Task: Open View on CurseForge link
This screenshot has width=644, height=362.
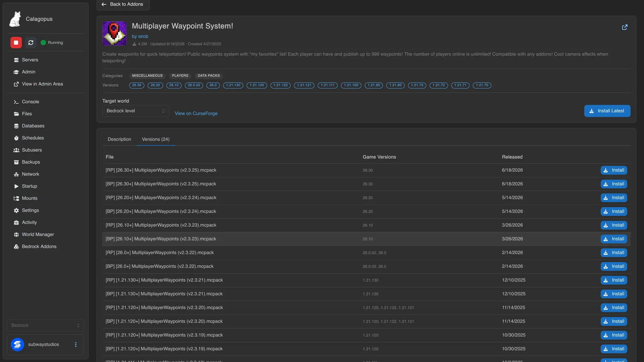Action: [x=196, y=114]
